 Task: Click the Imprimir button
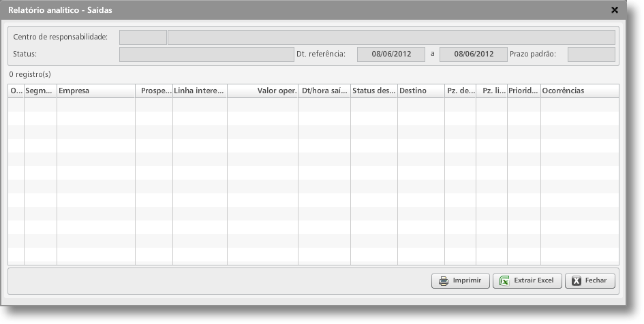coord(461,280)
